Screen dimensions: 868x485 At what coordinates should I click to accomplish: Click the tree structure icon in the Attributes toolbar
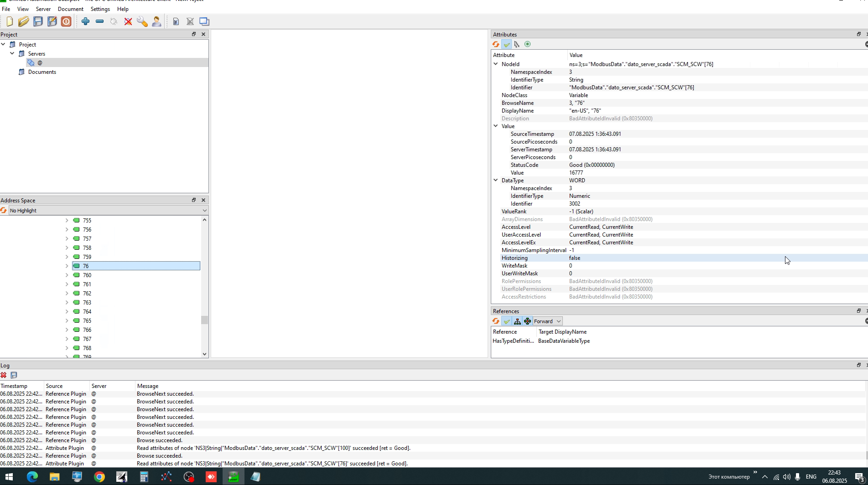pos(517,44)
